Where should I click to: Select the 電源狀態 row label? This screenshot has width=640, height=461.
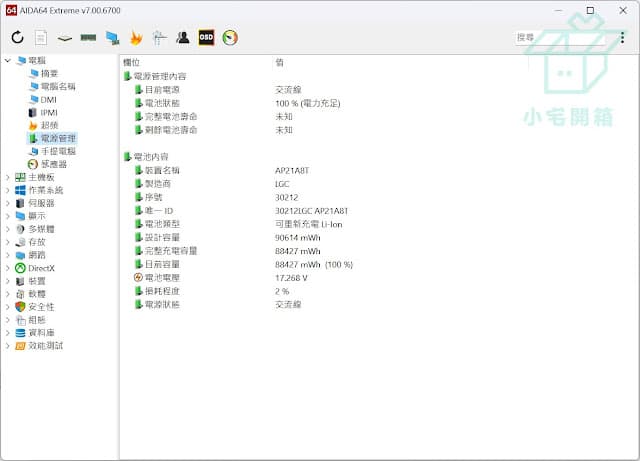click(162, 305)
